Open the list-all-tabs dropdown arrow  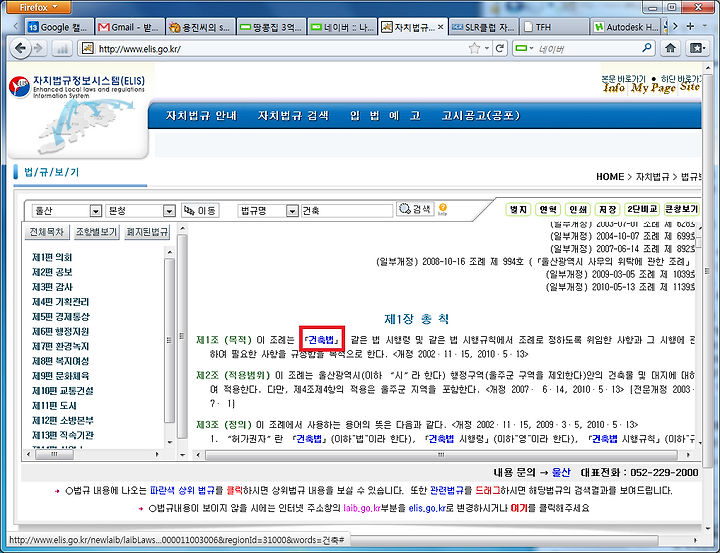tap(704, 27)
